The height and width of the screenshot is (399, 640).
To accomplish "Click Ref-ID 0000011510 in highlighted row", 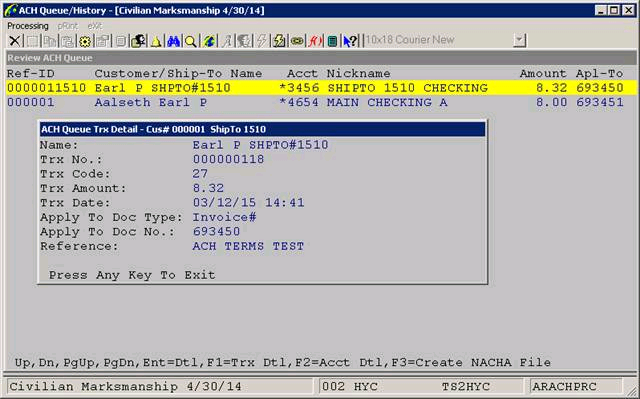I will pyautogui.click(x=47, y=88).
